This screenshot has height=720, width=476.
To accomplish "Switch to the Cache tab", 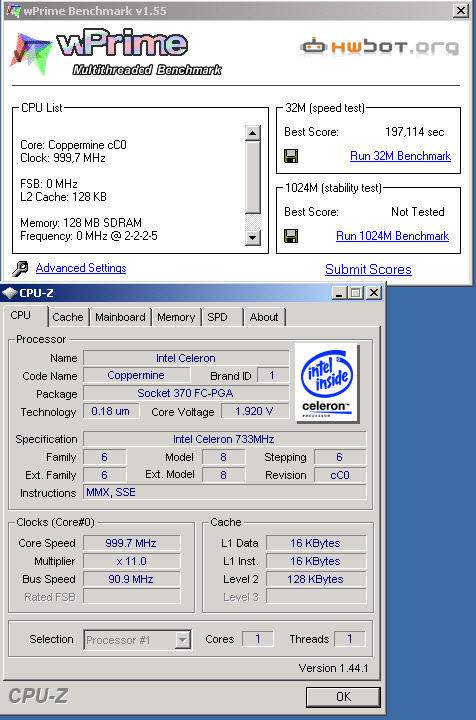I will pos(68,317).
